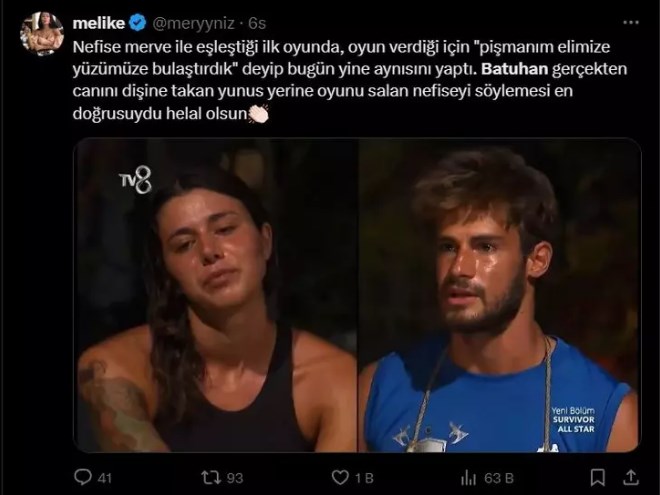Click the melike display name

[x=98, y=23]
